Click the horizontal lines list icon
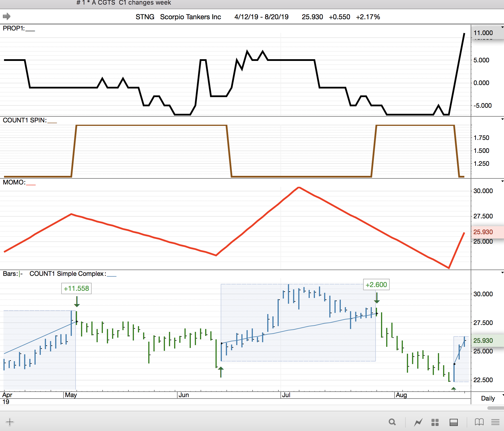This screenshot has height=431, width=504. point(495,422)
